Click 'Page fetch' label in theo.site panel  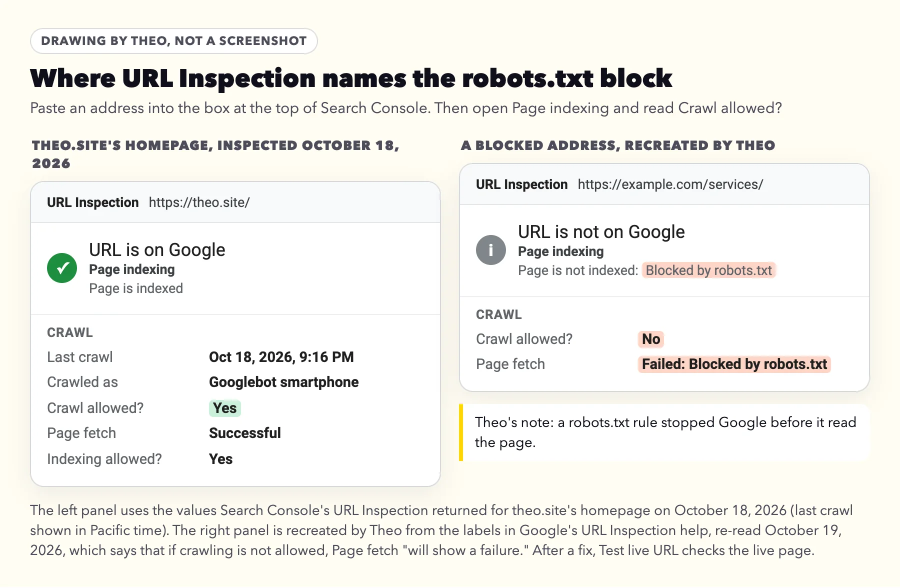pyautogui.click(x=81, y=433)
